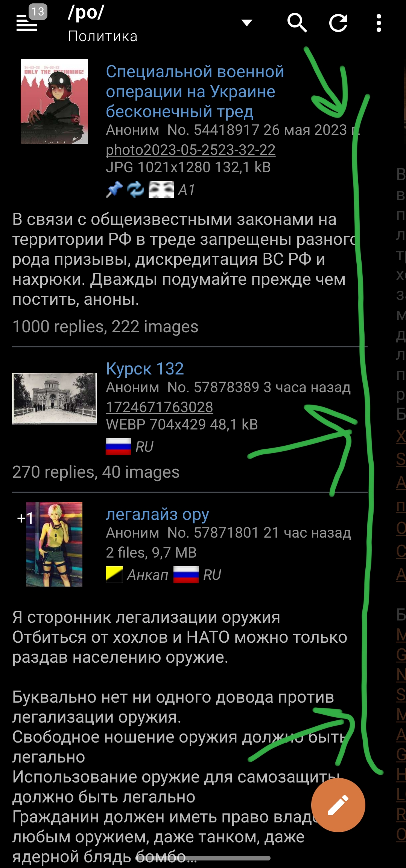The height and width of the screenshot is (868, 406).
Task: View the легалайз ору thumbnail with +1
Action: click(54, 544)
